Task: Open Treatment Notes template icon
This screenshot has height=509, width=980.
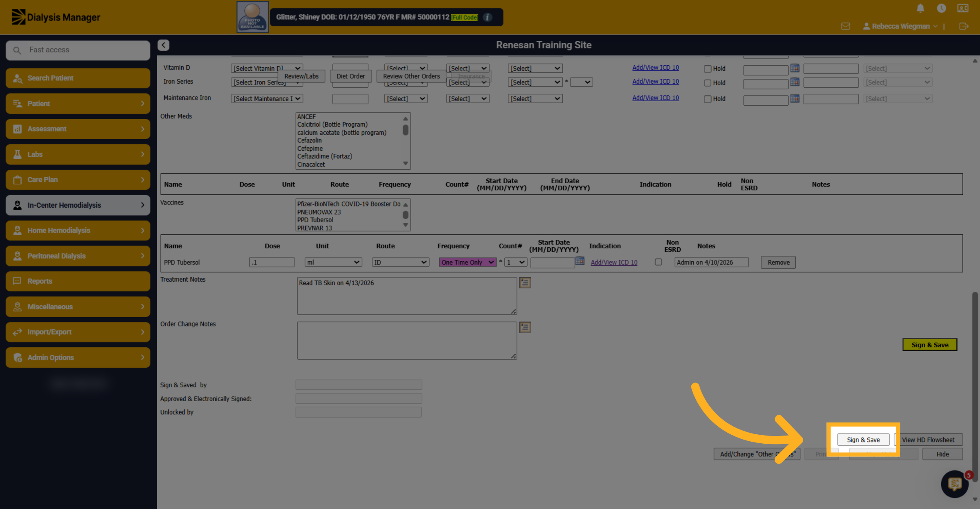Action: click(525, 282)
